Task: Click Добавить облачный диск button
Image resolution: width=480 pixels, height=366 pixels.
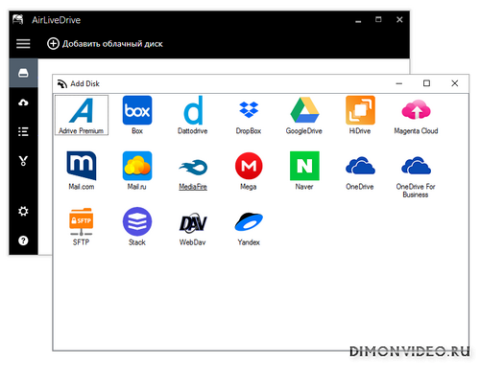Action: 105,44
